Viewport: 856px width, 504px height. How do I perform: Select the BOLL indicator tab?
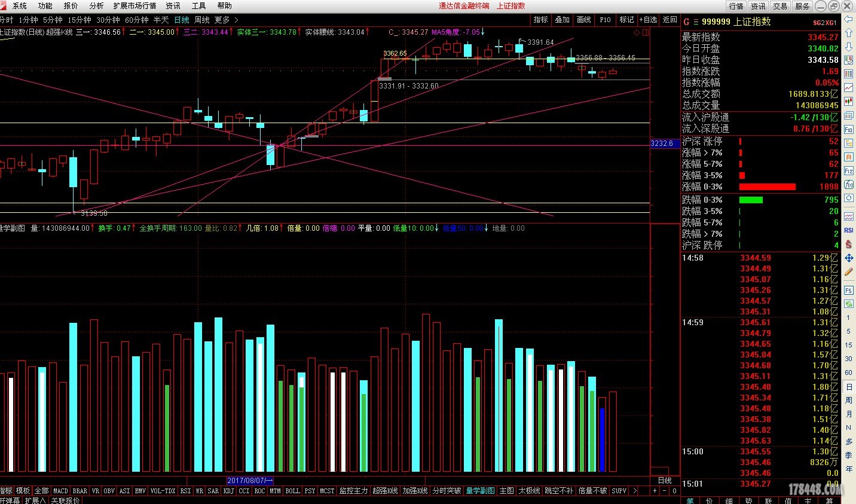[292, 491]
